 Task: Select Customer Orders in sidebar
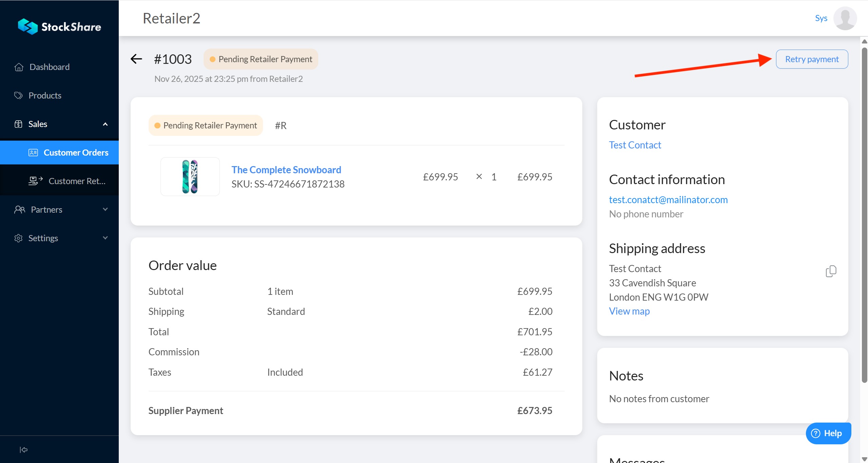click(76, 153)
